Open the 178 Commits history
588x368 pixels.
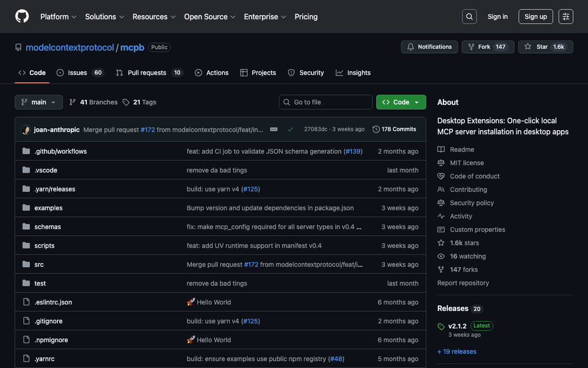coord(394,129)
